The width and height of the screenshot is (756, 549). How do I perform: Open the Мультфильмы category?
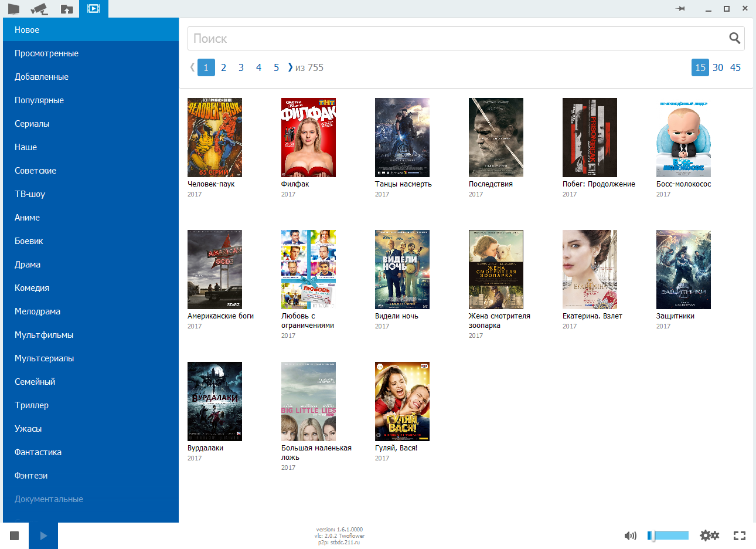coord(91,334)
